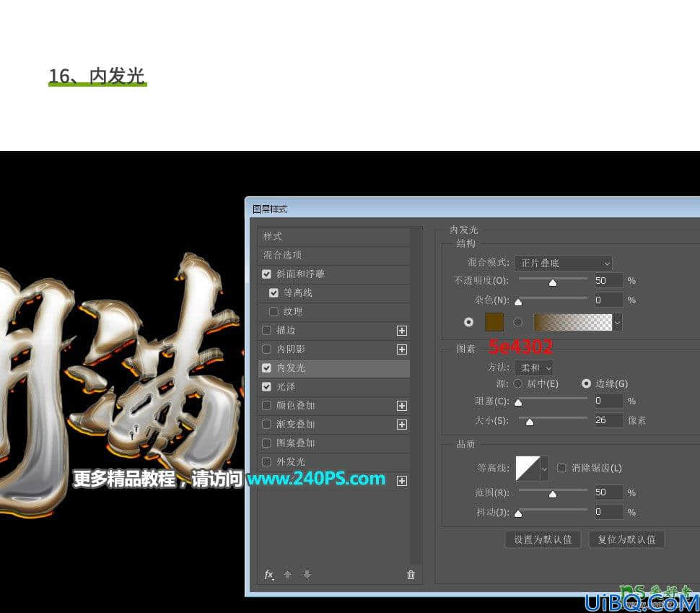Uncheck 光泽 checkbox
This screenshot has height=613, width=700.
pos(266,386)
